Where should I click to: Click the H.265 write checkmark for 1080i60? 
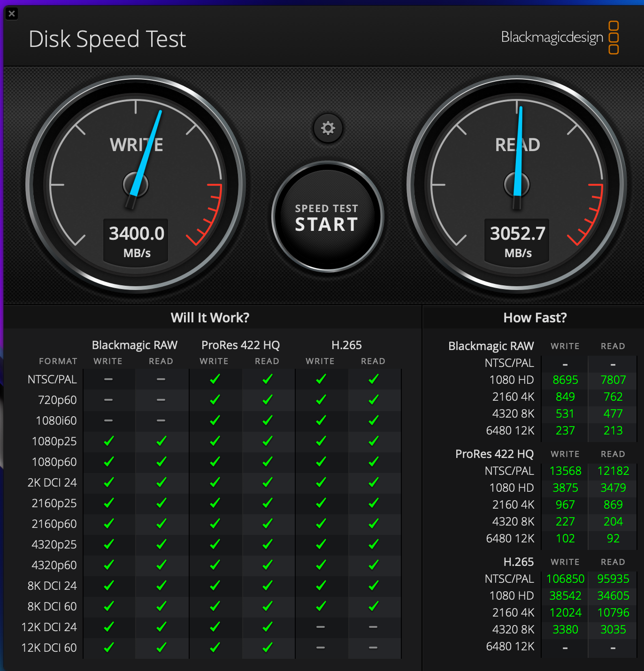[321, 420]
